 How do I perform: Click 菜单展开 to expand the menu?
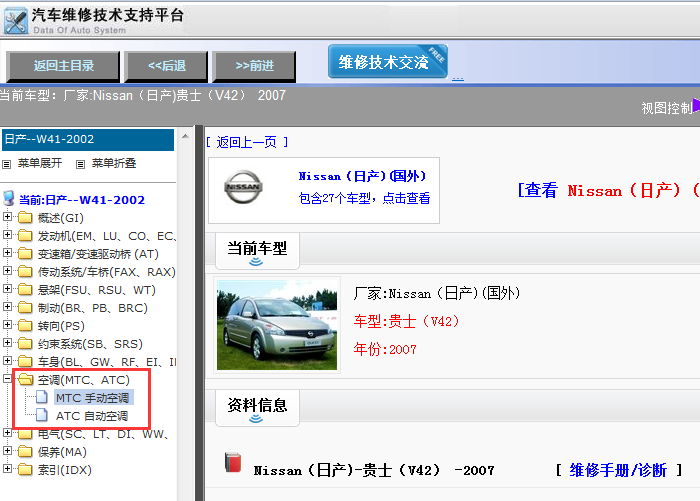pyautogui.click(x=40, y=163)
